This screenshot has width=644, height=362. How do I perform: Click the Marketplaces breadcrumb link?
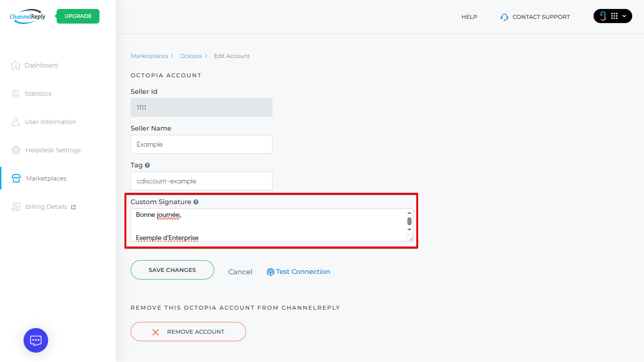[149, 56]
